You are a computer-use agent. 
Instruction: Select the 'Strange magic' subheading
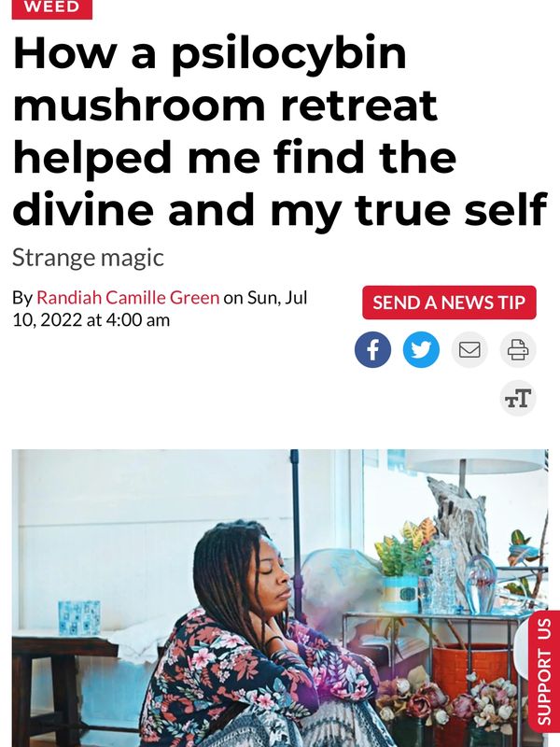88,258
